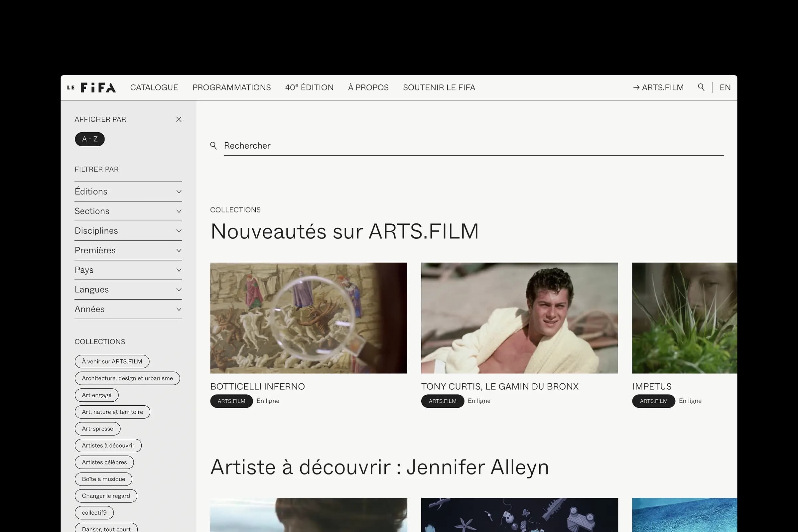
Task: Select the Art engagé collection tag
Action: 97,395
